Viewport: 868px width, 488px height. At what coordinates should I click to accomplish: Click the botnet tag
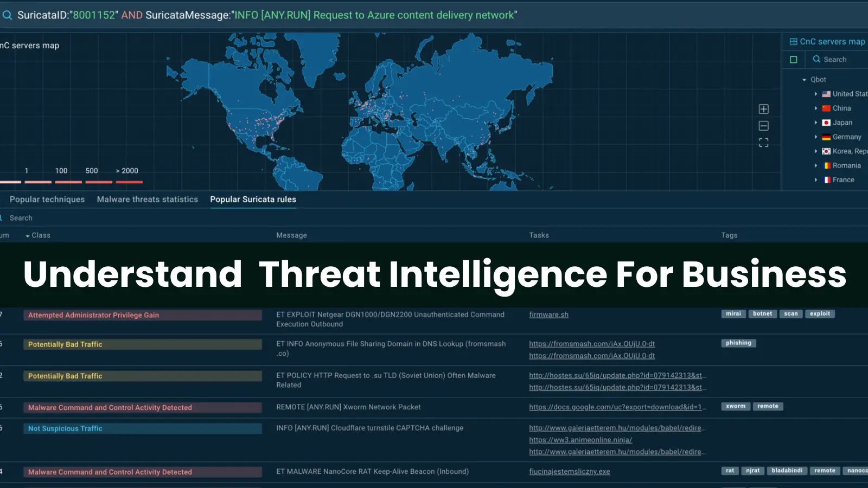762,314
